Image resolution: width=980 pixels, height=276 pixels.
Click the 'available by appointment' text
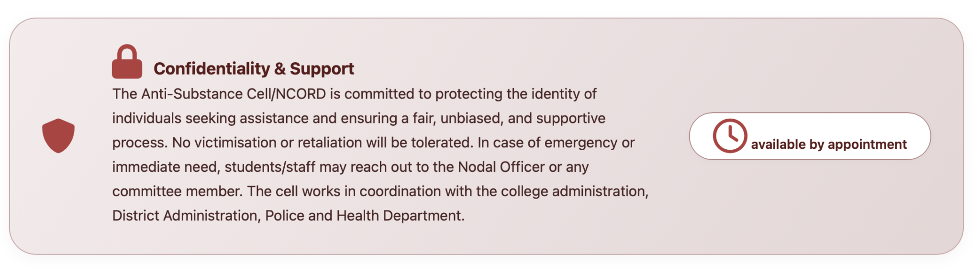(829, 144)
